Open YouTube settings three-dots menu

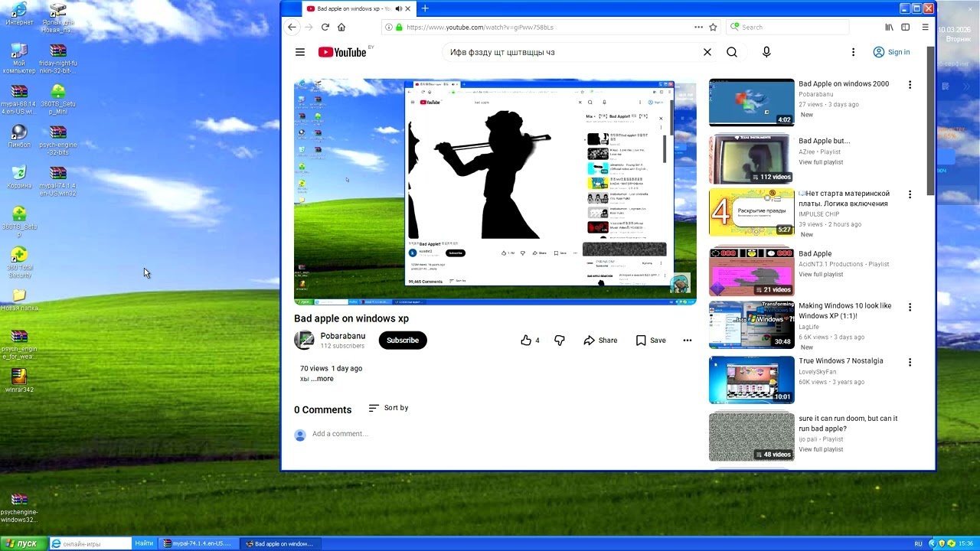(853, 52)
